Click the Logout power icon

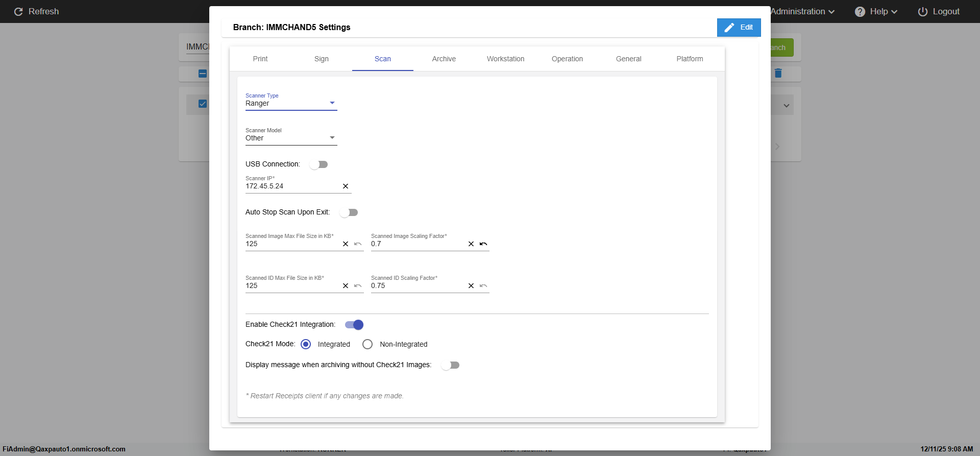pos(922,12)
